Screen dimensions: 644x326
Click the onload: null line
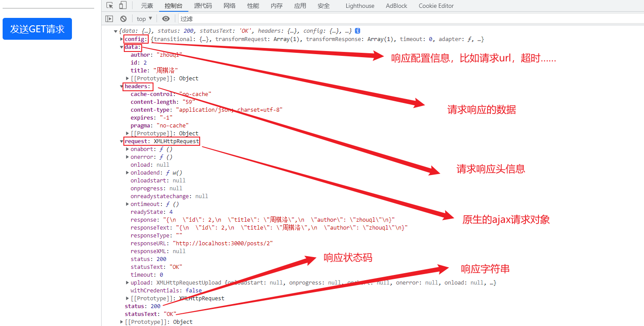(150, 165)
